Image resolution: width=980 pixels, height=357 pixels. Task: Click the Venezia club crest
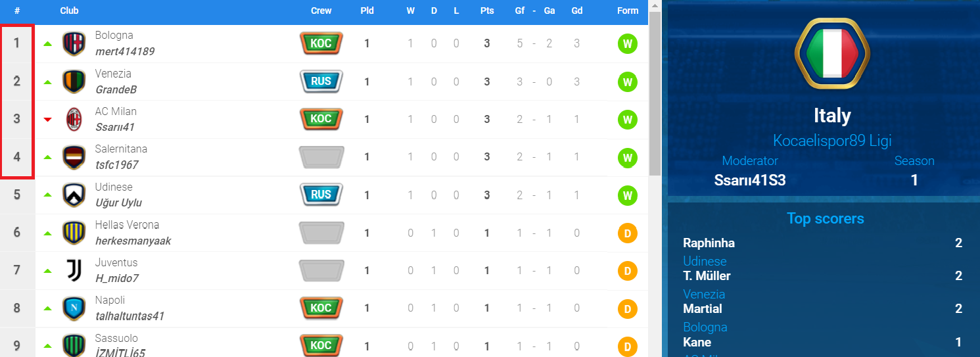(74, 82)
